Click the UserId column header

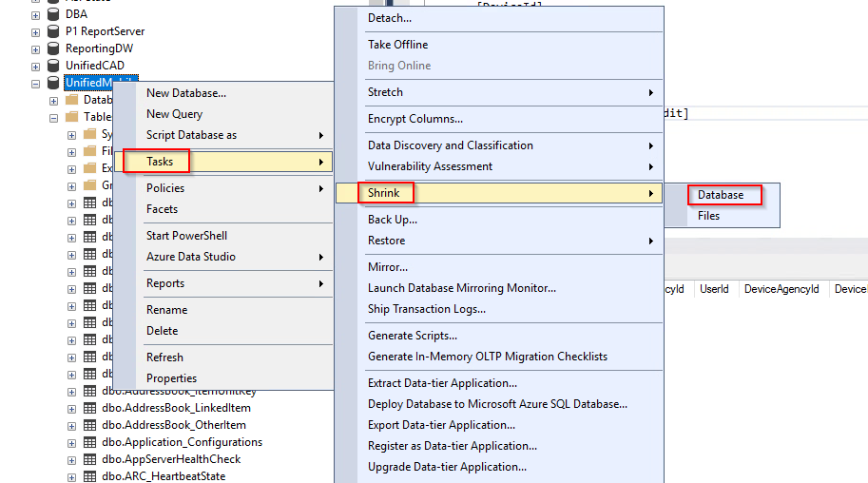(x=714, y=289)
